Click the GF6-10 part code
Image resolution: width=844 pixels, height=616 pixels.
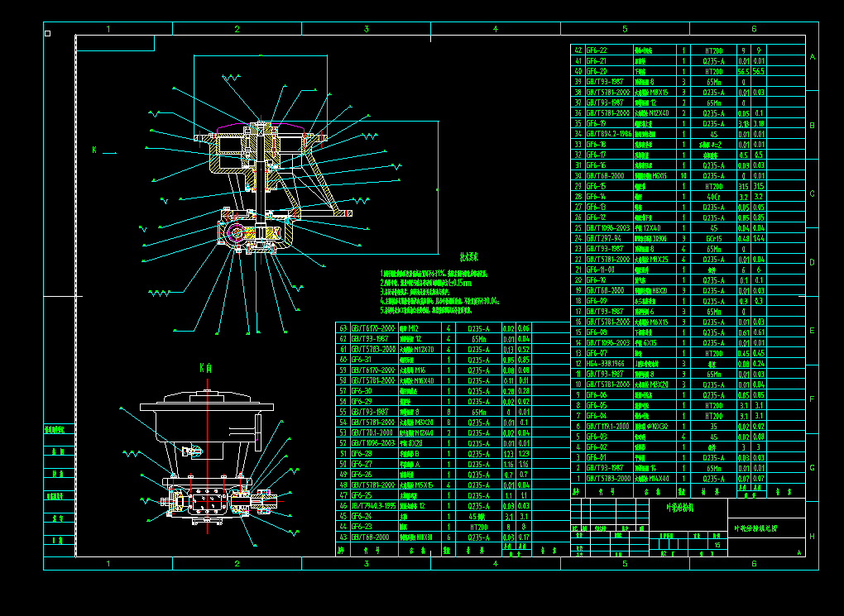pos(597,280)
